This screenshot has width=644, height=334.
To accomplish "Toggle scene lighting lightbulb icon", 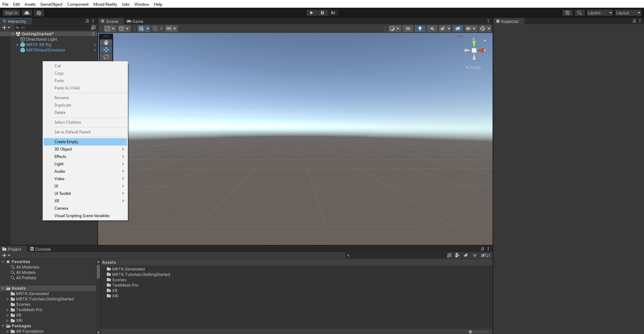I will click(420, 29).
